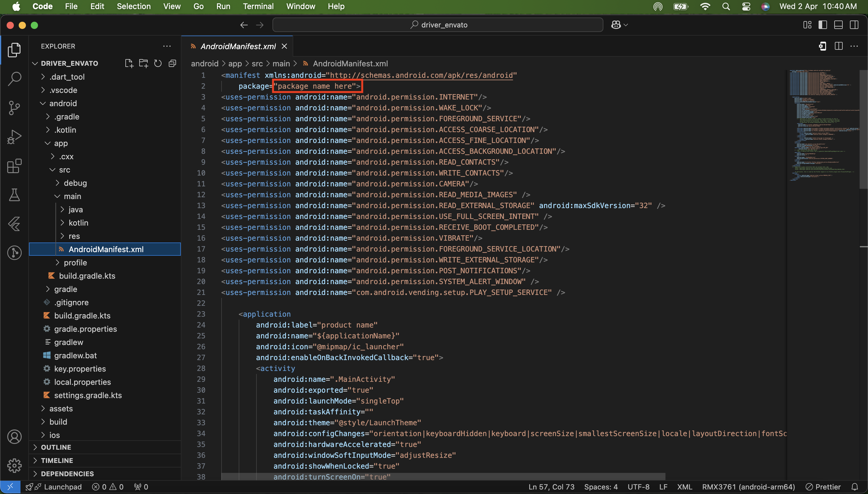Click RMX3761 device selector in status bar

(748, 487)
